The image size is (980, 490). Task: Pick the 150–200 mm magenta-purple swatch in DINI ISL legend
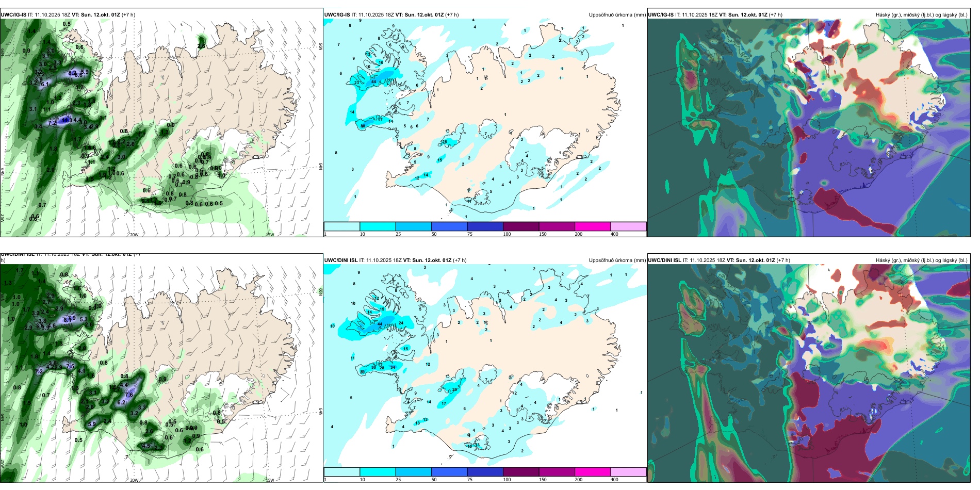click(x=557, y=472)
